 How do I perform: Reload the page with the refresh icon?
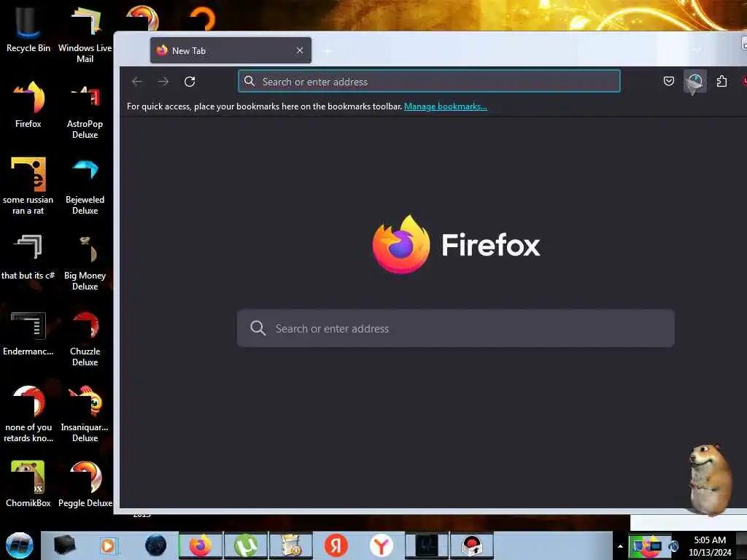pos(190,82)
